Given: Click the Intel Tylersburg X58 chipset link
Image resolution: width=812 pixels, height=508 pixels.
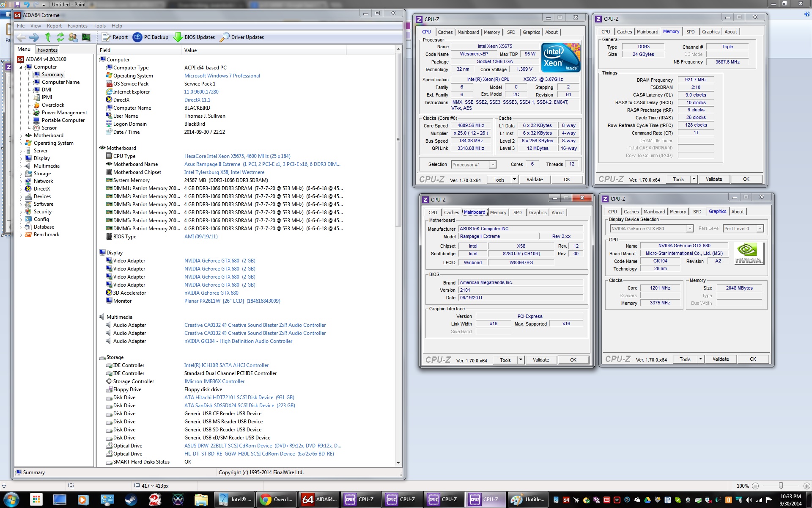Looking at the screenshot, I should click(x=224, y=172).
